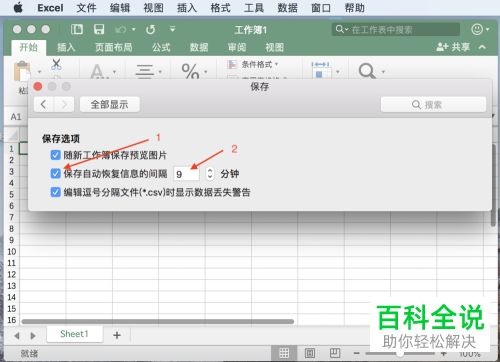Click the search in worksheet field
Image resolution: width=500 pixels, height=362 pixels.
(x=396, y=30)
